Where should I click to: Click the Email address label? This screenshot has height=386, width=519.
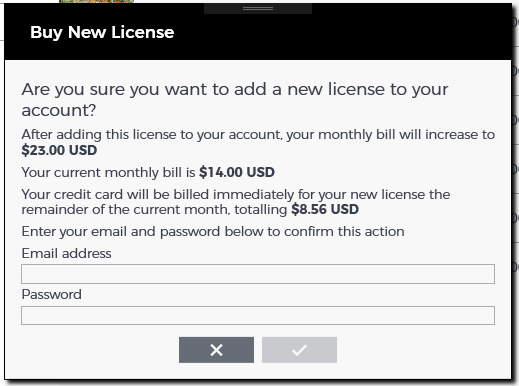pos(66,253)
